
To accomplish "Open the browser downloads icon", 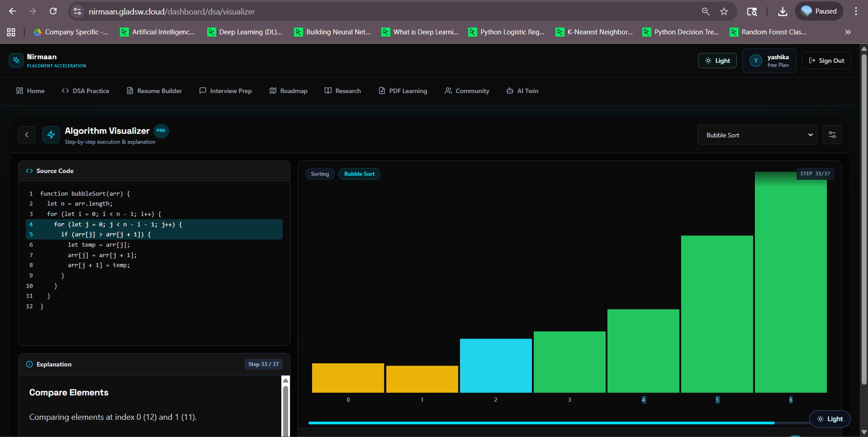I will tap(782, 11).
